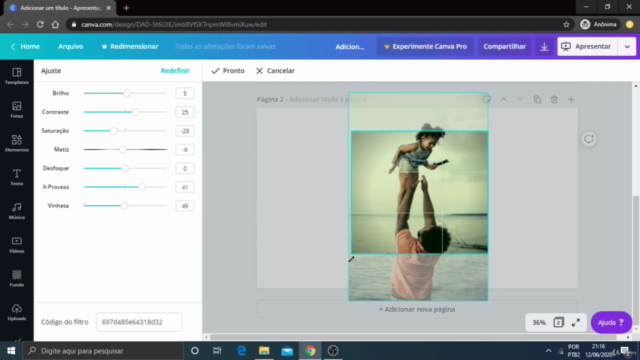Click the add comment bubble icon
Image resolution: width=640 pixels, height=360 pixels.
[589, 139]
